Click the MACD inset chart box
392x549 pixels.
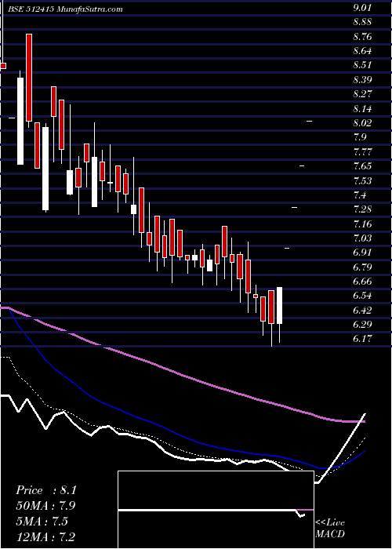[216, 510]
